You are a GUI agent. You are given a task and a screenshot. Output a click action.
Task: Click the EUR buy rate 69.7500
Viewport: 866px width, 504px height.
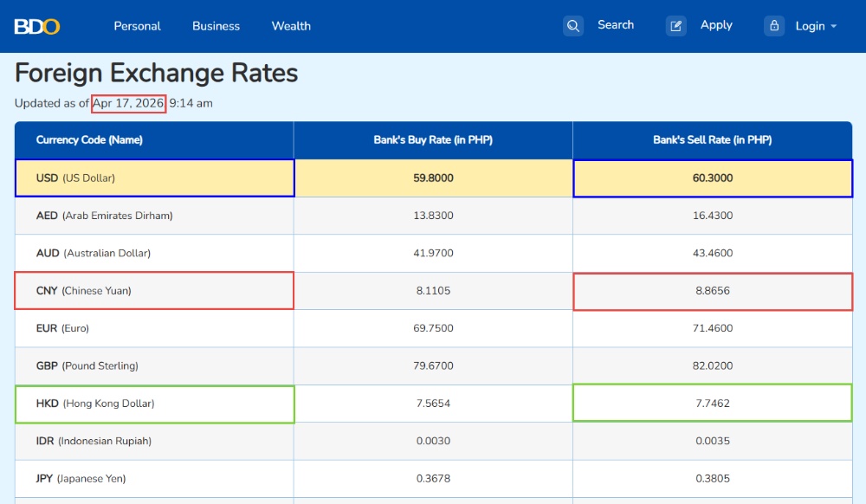(x=433, y=328)
